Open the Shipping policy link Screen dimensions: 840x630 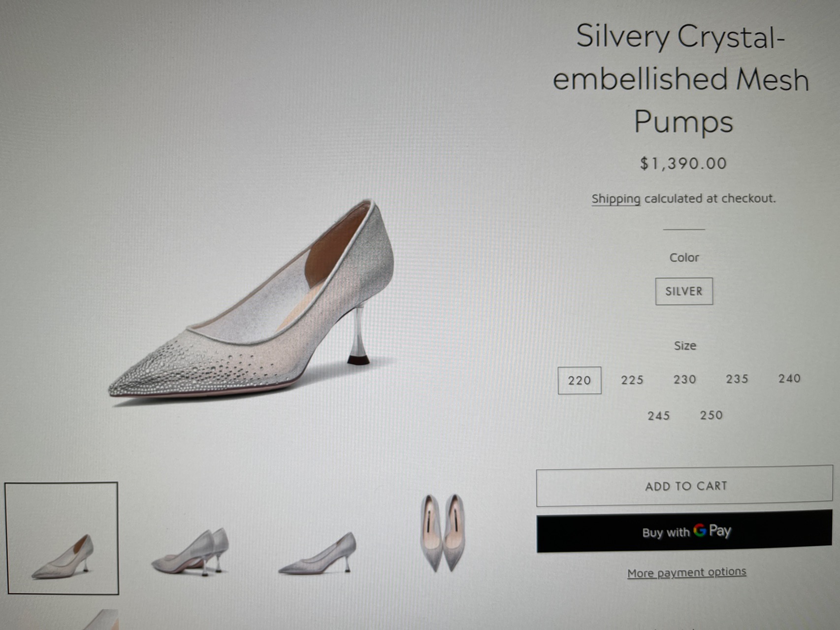pyautogui.click(x=615, y=199)
